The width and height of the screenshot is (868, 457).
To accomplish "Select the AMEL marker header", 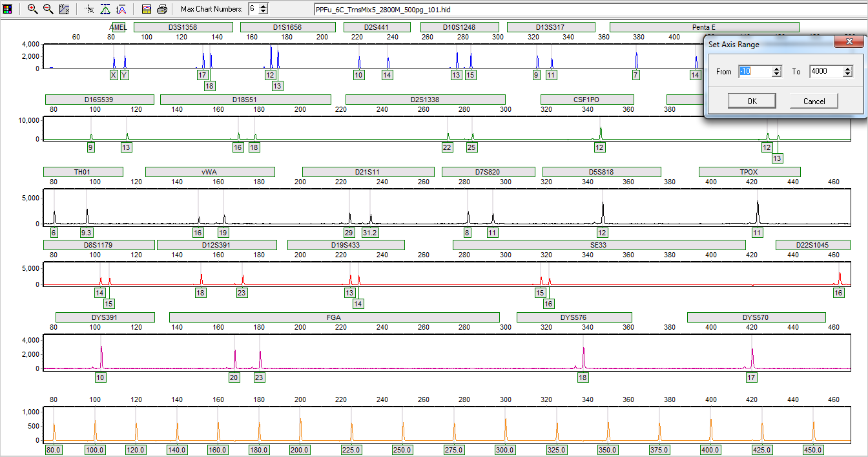I will 119,27.
